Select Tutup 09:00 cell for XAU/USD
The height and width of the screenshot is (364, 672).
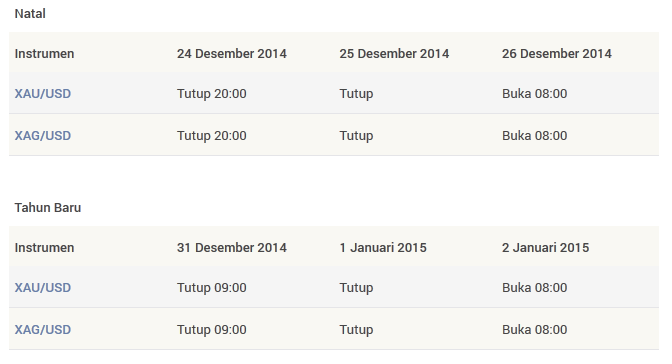point(212,287)
